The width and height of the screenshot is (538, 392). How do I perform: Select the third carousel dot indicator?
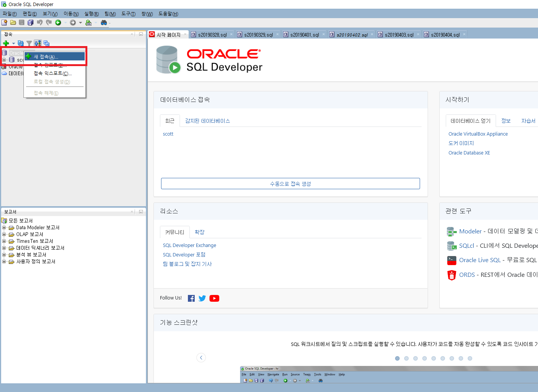[x=416, y=358]
